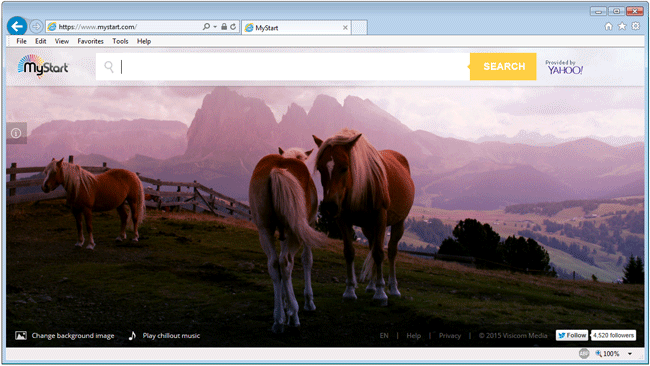Close the MyStart tab

tap(345, 28)
